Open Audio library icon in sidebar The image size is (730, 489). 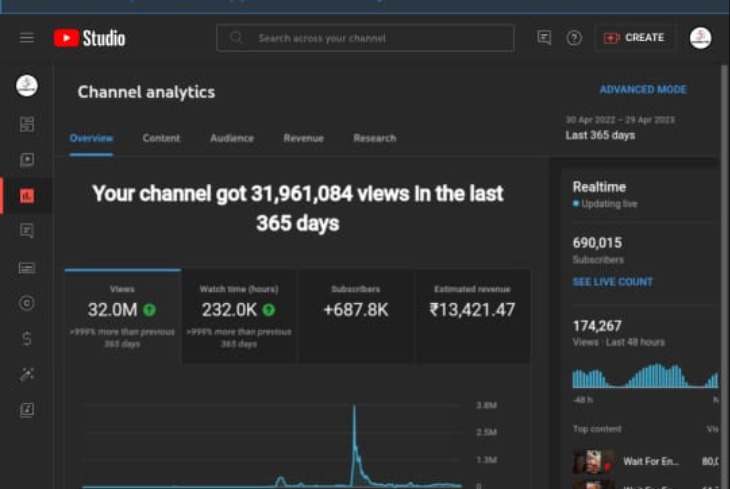tap(27, 410)
